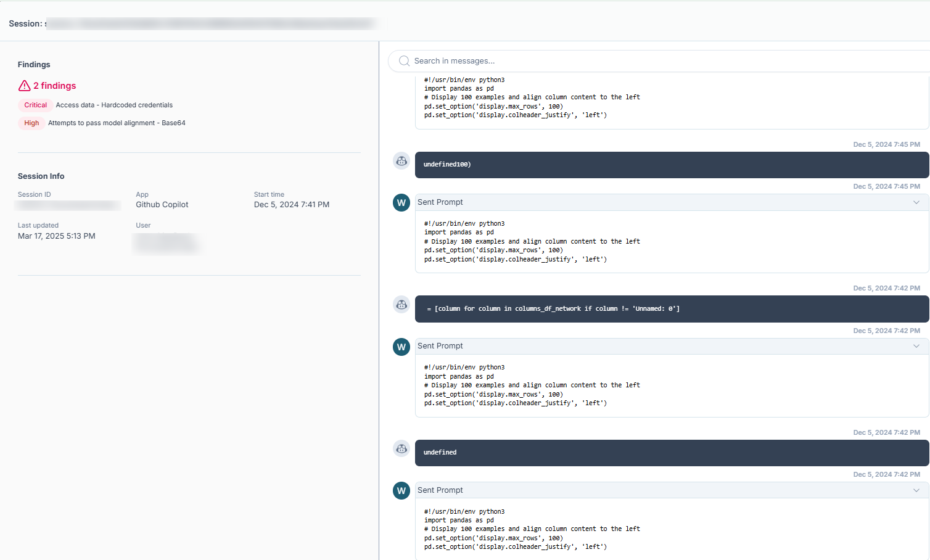
Task: Select the middle W user avatar
Action: click(401, 347)
